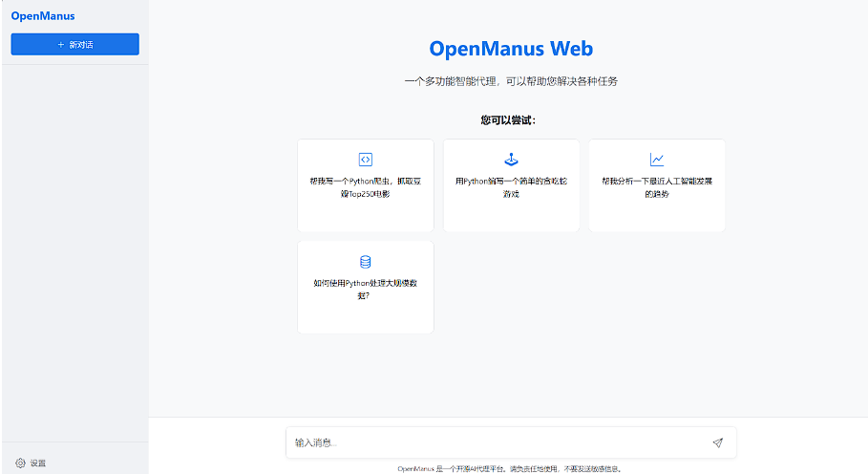Click the joystick icon on the snake game card

pyautogui.click(x=511, y=160)
